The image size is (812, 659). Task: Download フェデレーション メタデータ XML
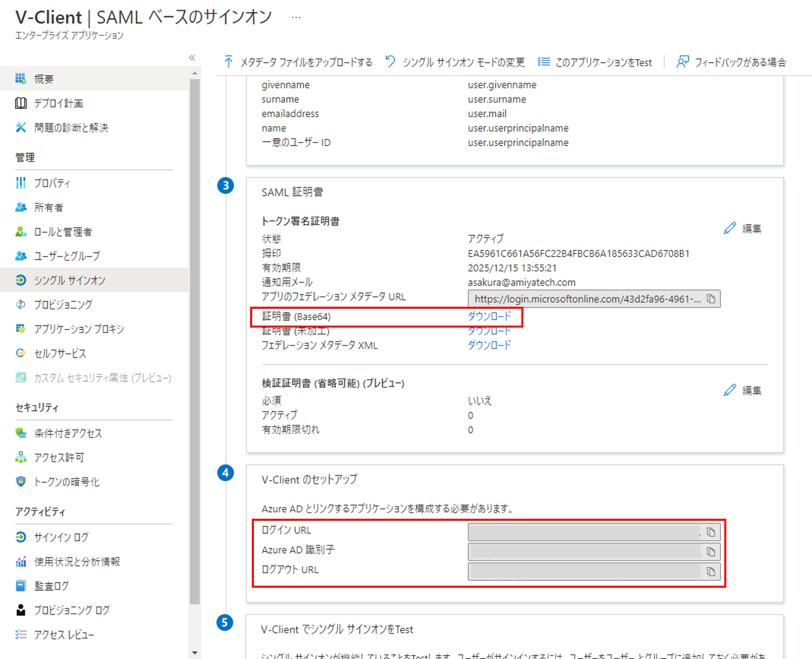click(489, 345)
